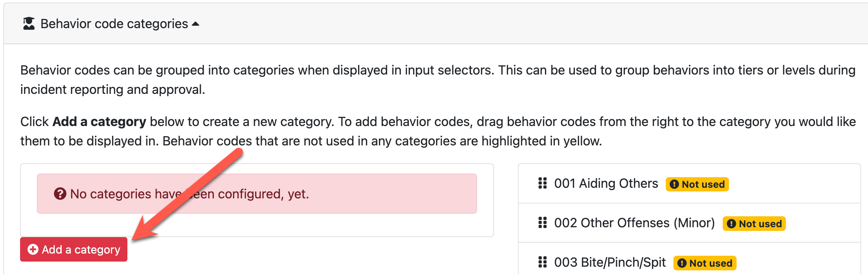868x274 pixels.
Task: Click the exclamation icon beside 003 Bite/Pinch/Spit
Action: 682,263
